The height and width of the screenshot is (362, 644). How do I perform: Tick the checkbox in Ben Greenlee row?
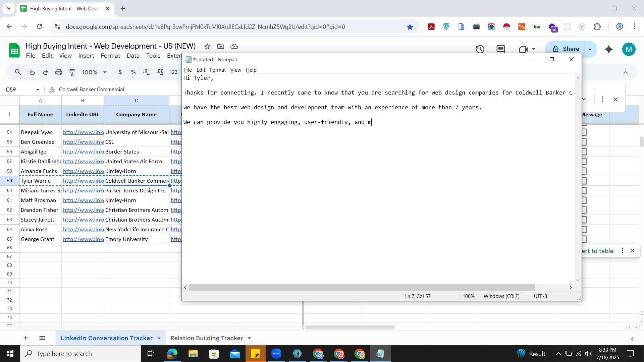pyautogui.click(x=584, y=142)
